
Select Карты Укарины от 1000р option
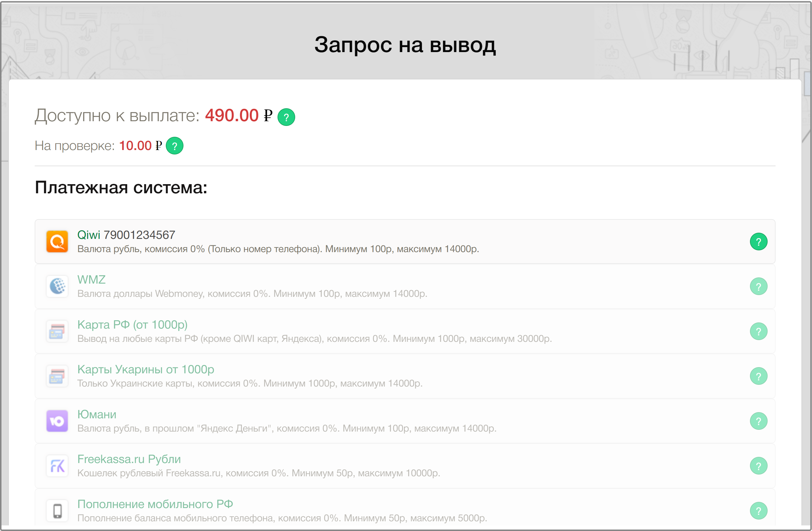click(x=405, y=376)
